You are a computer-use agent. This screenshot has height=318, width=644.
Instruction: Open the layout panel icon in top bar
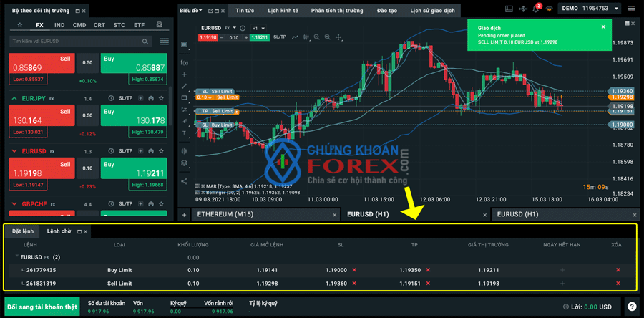[x=509, y=9]
